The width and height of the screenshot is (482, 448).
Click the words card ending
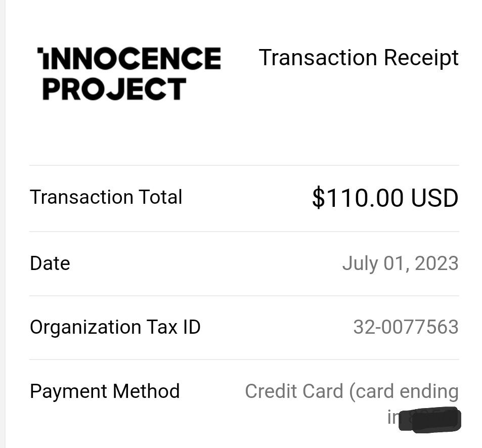tap(404, 392)
